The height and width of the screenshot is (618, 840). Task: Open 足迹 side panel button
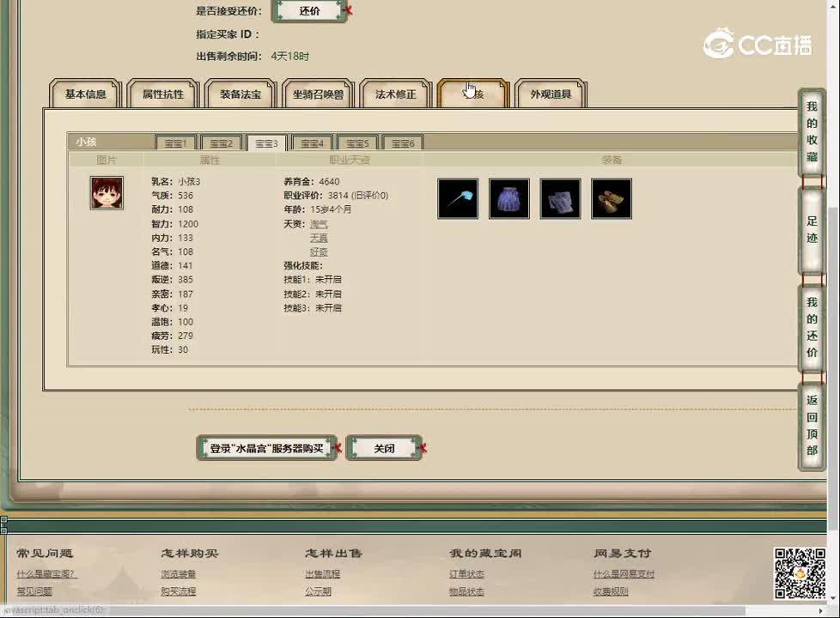point(812,229)
